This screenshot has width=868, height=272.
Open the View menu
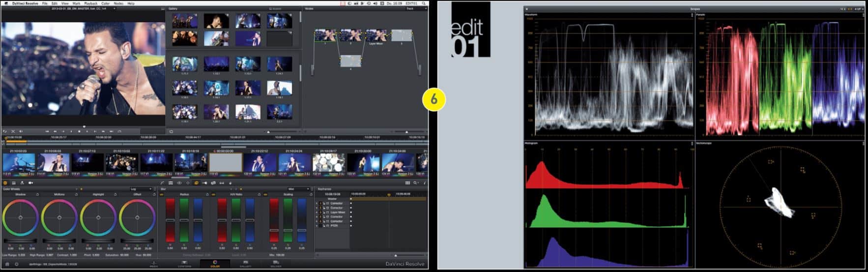point(65,3)
